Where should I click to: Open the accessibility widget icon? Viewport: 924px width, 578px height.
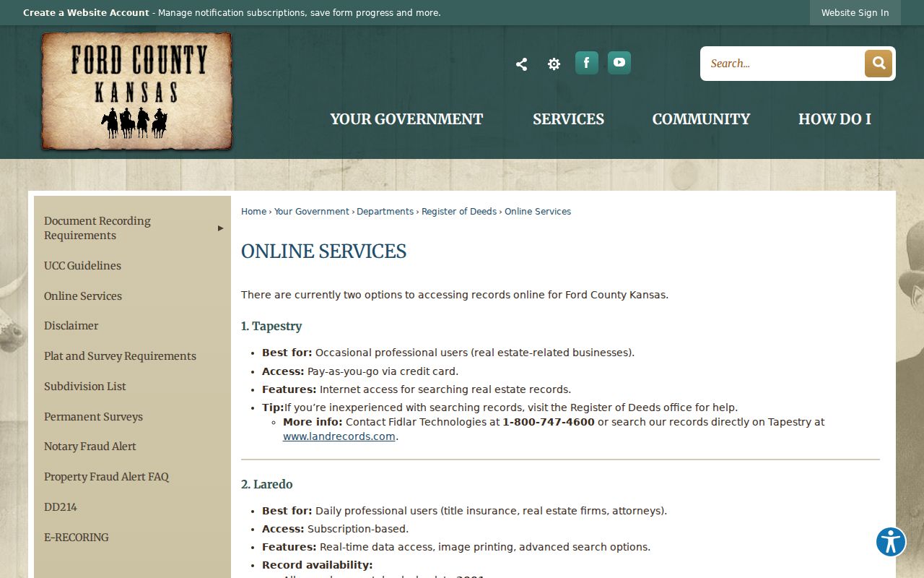tap(891, 541)
